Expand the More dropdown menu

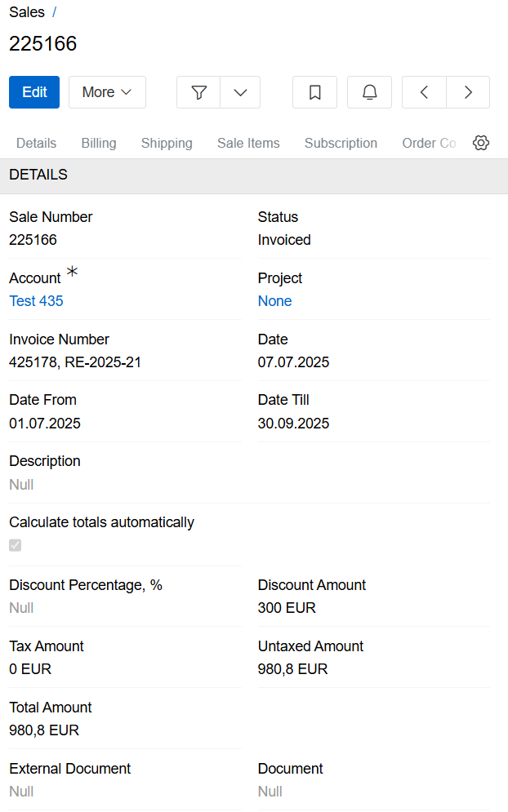coord(107,92)
